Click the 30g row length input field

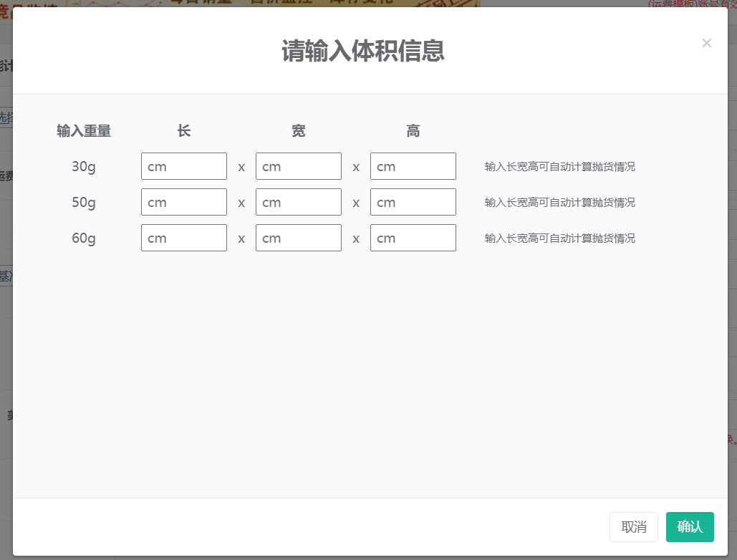pyautogui.click(x=184, y=166)
